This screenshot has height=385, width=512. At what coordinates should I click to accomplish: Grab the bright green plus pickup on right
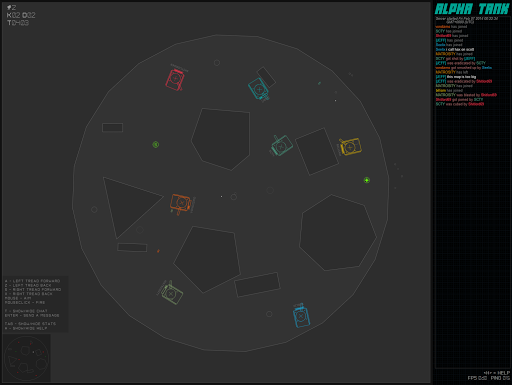click(367, 180)
